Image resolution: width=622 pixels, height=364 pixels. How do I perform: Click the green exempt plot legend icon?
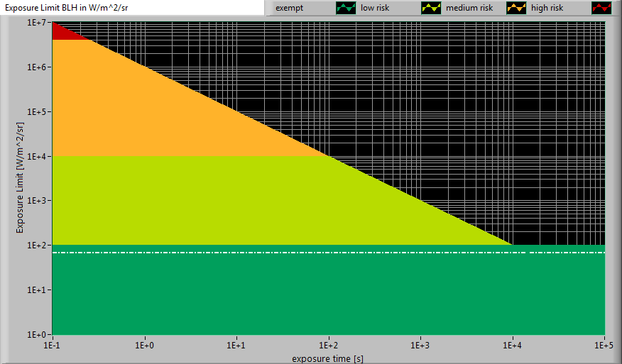click(346, 8)
